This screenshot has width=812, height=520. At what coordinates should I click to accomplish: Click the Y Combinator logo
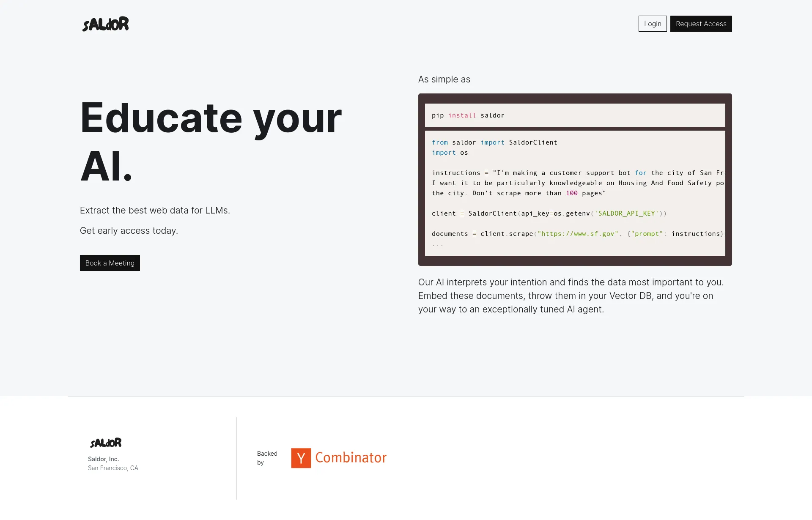[339, 458]
